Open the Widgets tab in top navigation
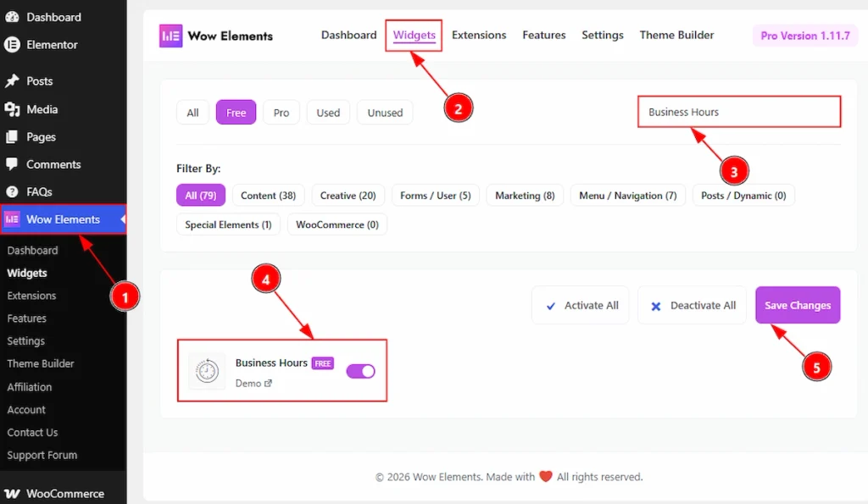Viewport: 868px width, 504px height. tap(414, 35)
